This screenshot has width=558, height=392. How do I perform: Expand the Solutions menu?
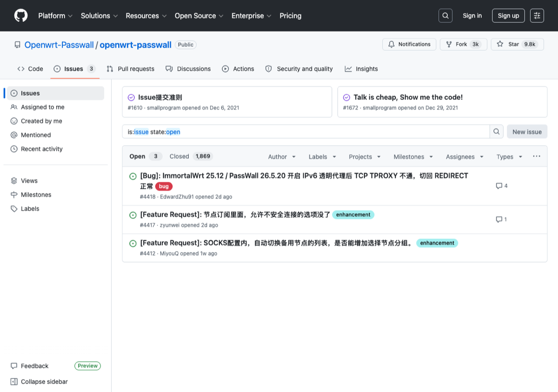[x=99, y=16]
